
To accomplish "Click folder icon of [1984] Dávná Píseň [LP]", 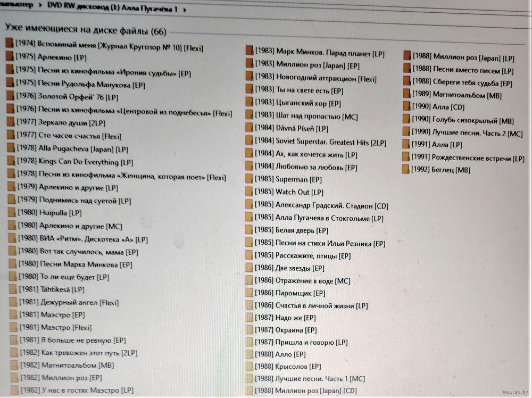I will 250,128.
